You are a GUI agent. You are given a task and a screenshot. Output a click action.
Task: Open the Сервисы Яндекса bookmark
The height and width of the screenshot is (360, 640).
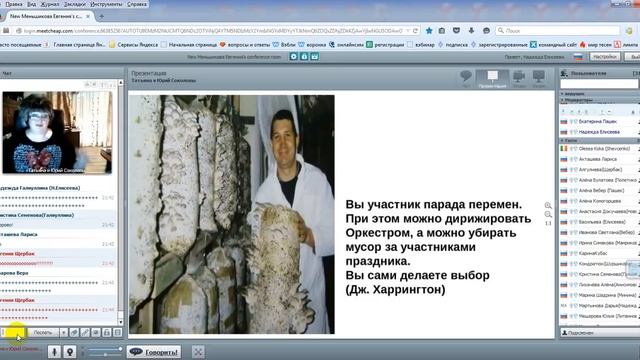coord(133,44)
